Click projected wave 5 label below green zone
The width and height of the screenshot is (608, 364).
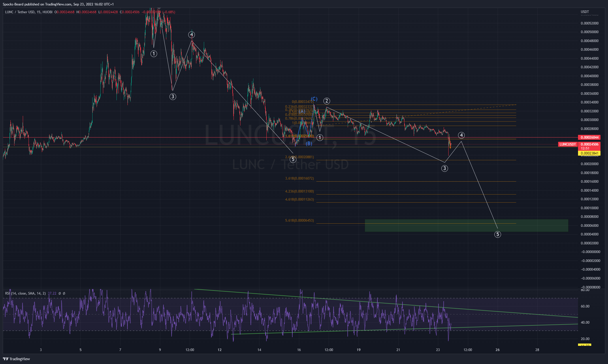point(498,234)
